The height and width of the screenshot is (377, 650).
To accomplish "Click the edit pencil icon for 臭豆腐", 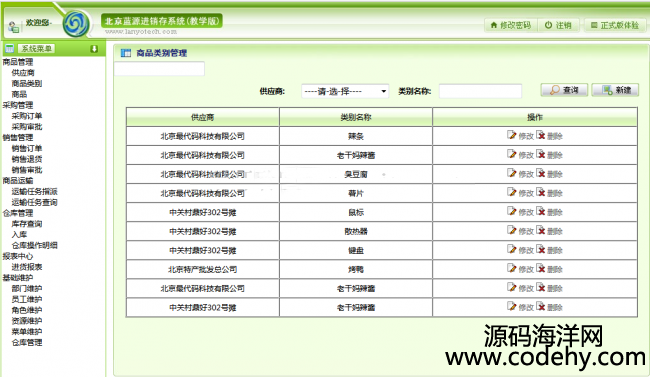I will point(512,173).
